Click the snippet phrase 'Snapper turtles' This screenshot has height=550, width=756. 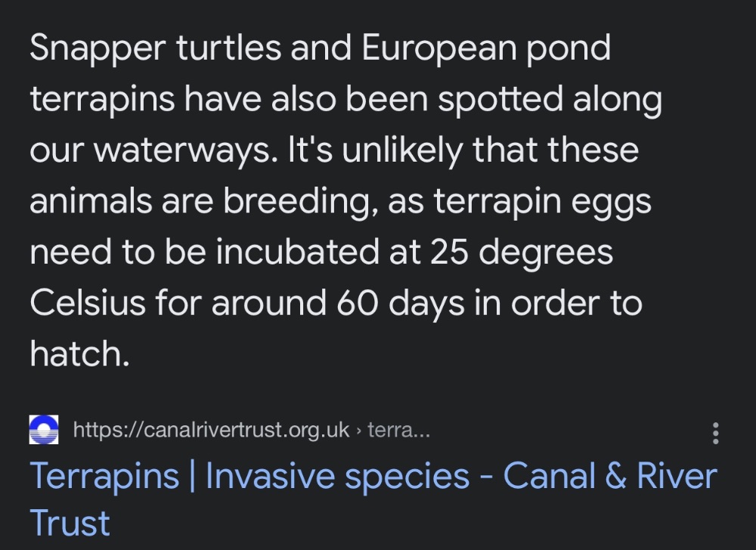(155, 48)
